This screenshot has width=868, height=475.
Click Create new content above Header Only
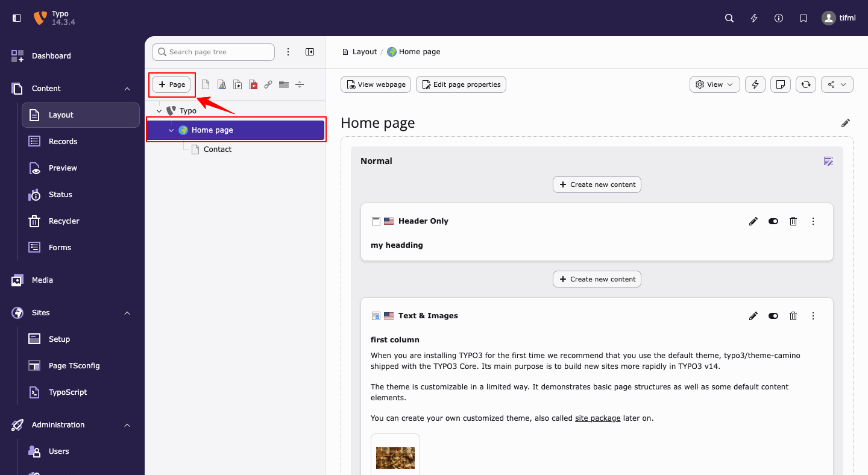[x=597, y=184]
